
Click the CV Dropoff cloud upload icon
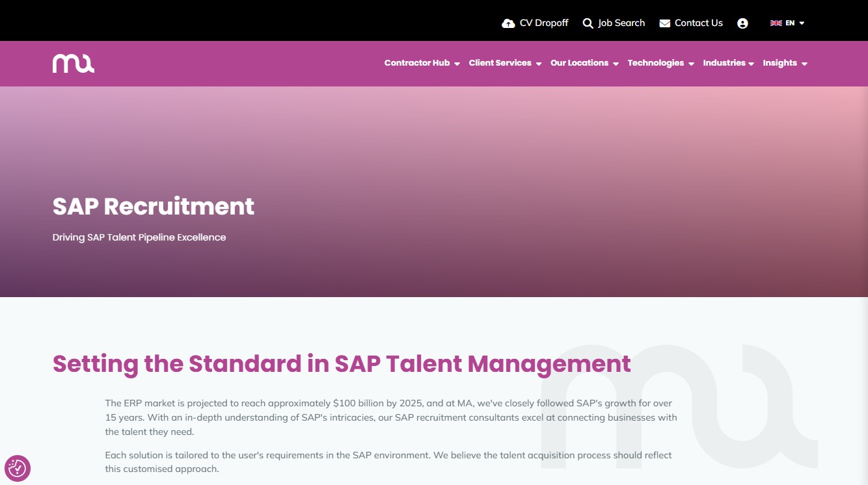click(508, 23)
